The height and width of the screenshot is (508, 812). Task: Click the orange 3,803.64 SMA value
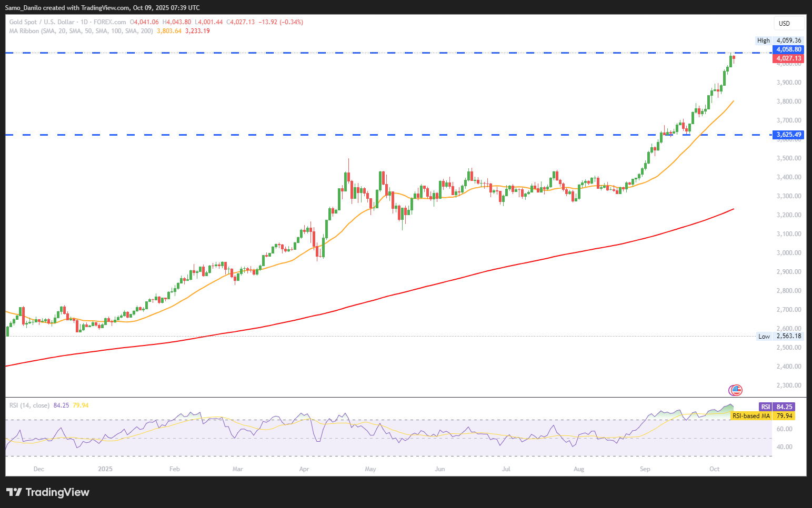click(169, 31)
